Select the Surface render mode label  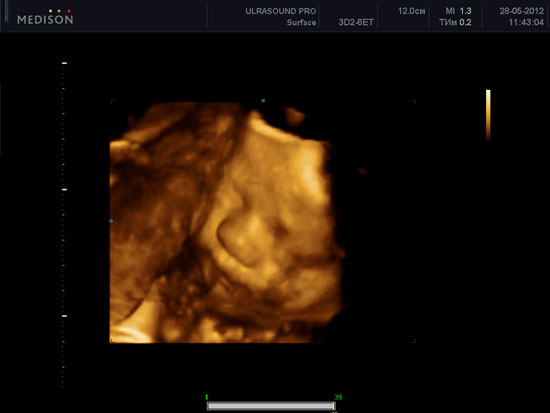coord(301,22)
